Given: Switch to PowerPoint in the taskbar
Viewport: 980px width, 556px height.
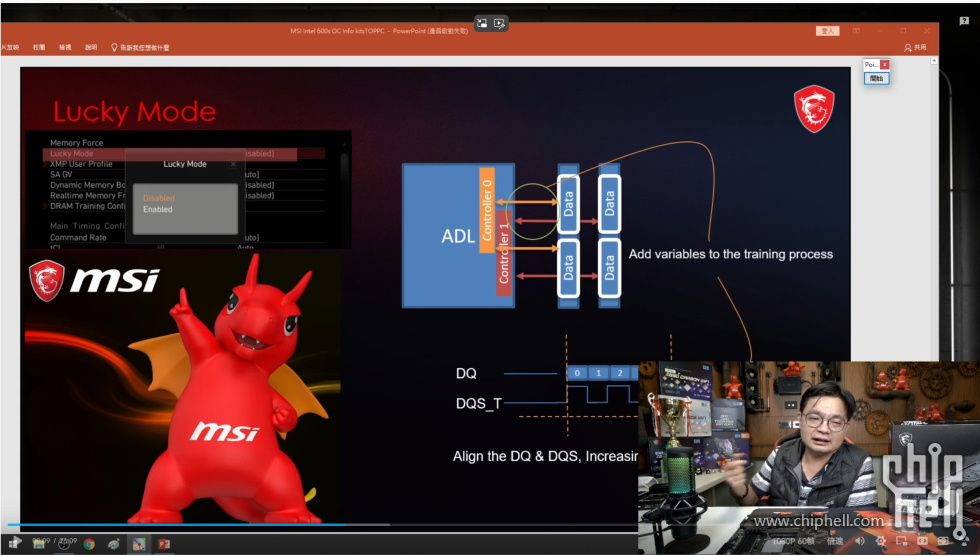Looking at the screenshot, I should point(164,544).
